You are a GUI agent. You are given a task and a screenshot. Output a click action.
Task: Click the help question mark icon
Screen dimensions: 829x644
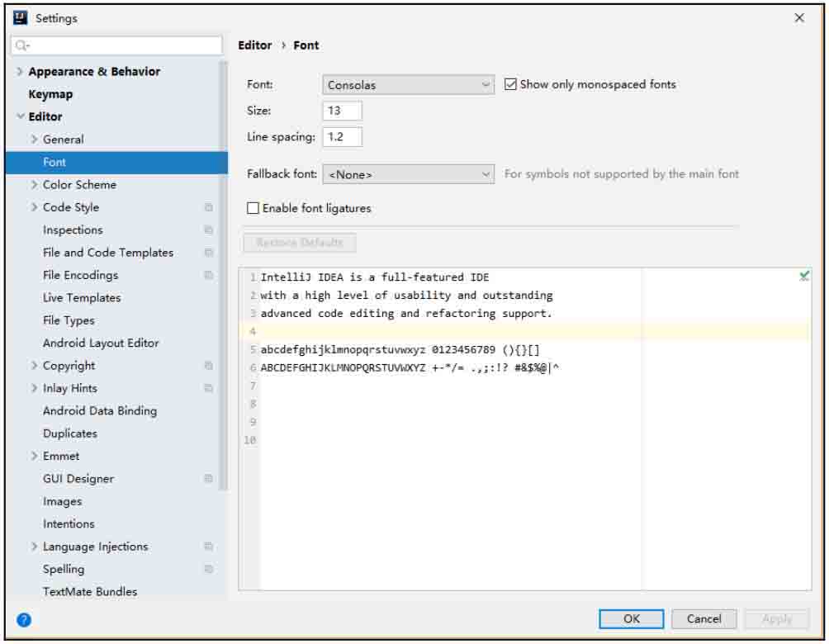pos(24,619)
